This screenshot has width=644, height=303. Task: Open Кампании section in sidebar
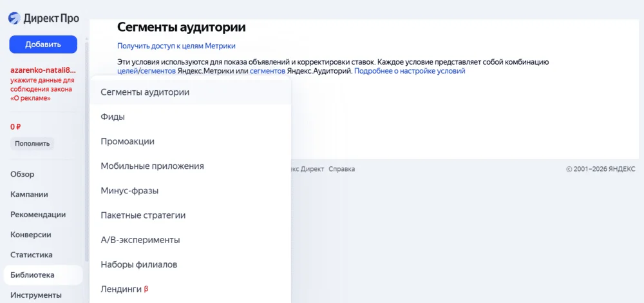pos(29,194)
